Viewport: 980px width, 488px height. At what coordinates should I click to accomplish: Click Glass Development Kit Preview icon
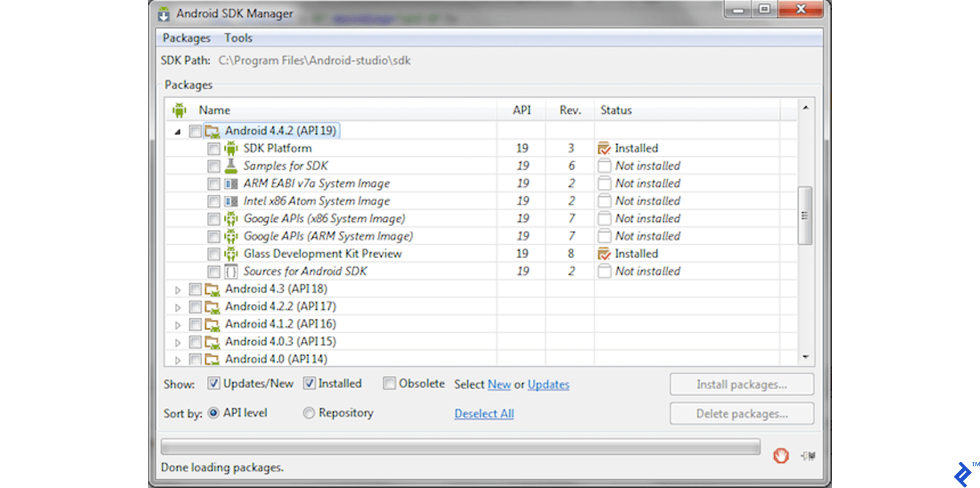231,254
